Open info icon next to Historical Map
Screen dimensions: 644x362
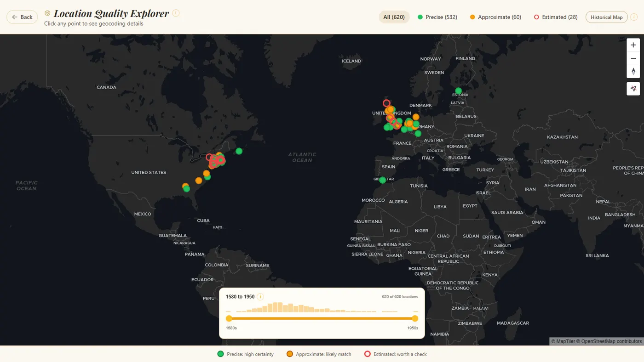click(x=634, y=17)
